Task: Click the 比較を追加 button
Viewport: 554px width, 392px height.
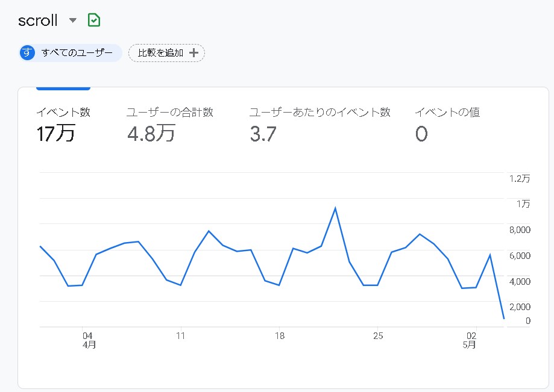Action: pos(167,53)
